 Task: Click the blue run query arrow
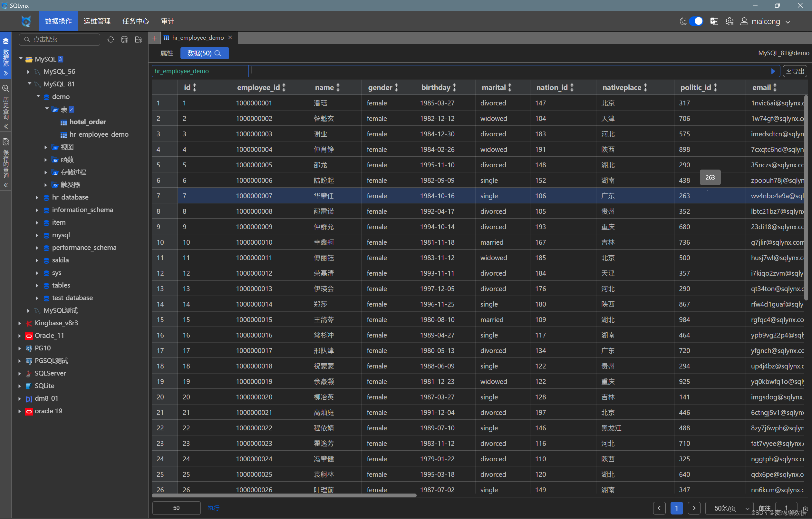point(773,71)
